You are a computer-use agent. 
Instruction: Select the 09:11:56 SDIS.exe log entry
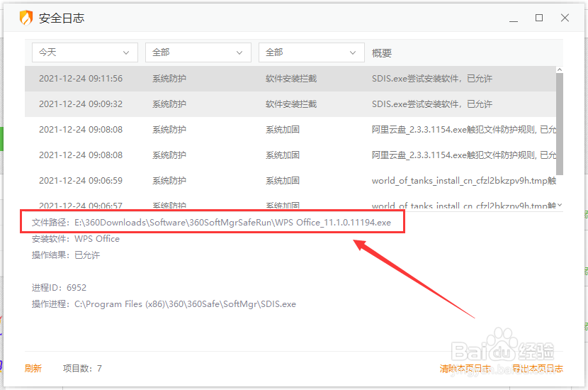(290, 79)
